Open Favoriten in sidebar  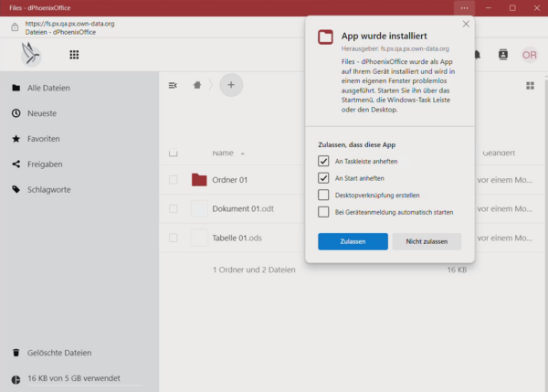[44, 139]
